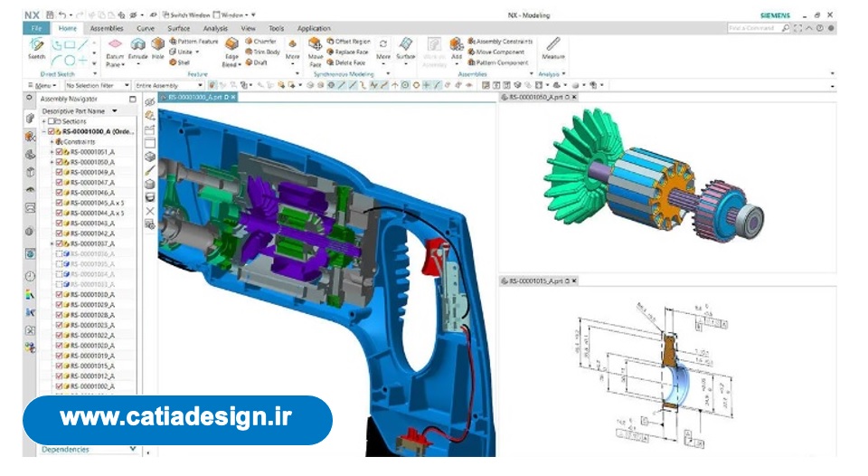Click the Move Face icon
Image resolution: width=868 pixels, height=476 pixels.
coord(315,45)
